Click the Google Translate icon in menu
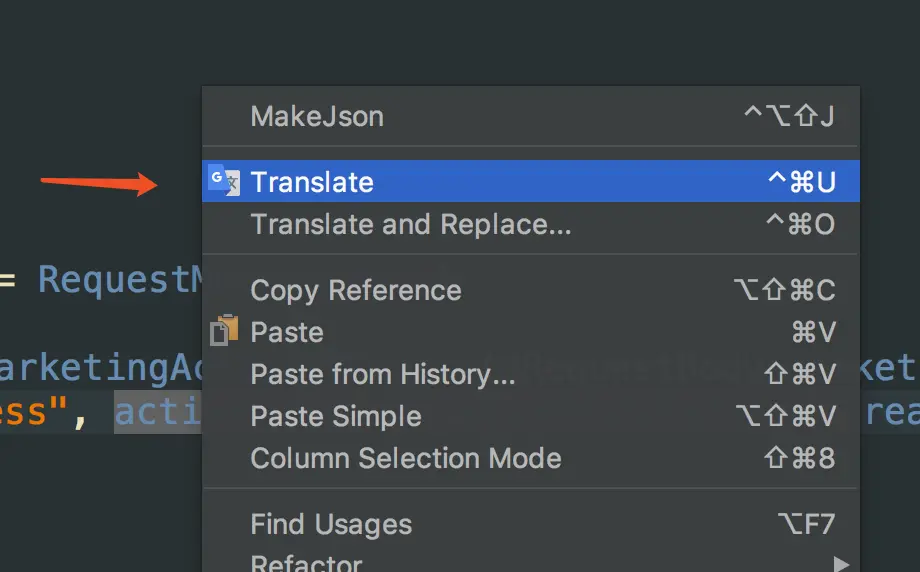This screenshot has width=920, height=572. point(224,181)
